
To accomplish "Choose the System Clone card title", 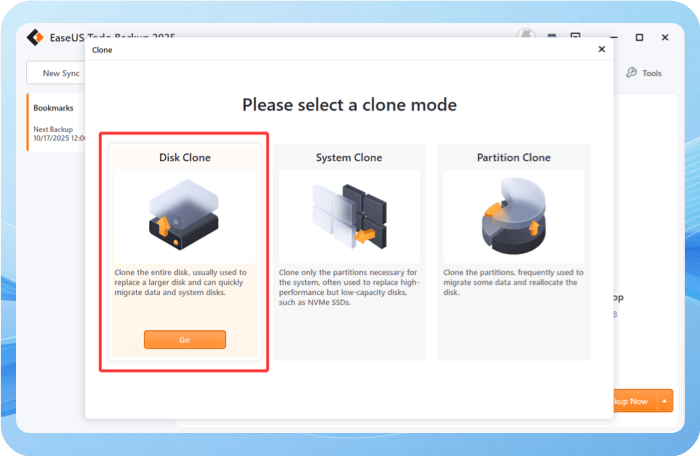I will click(349, 158).
